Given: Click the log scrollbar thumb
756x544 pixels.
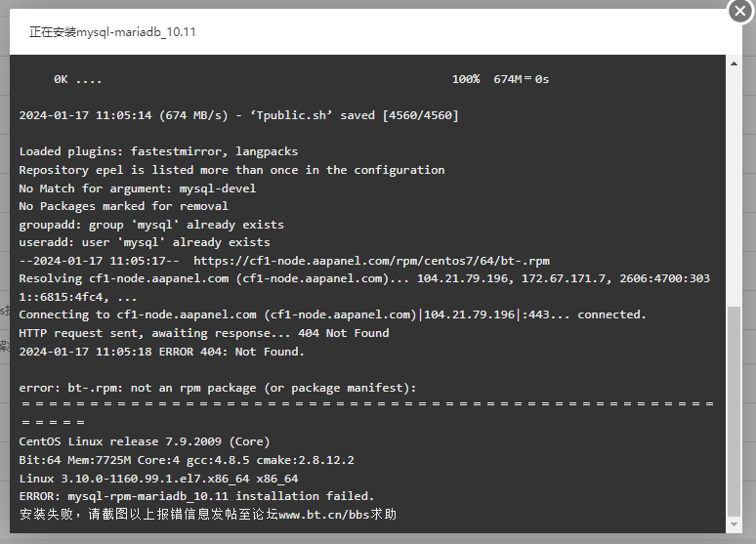Looking at the screenshot, I should click(734, 411).
